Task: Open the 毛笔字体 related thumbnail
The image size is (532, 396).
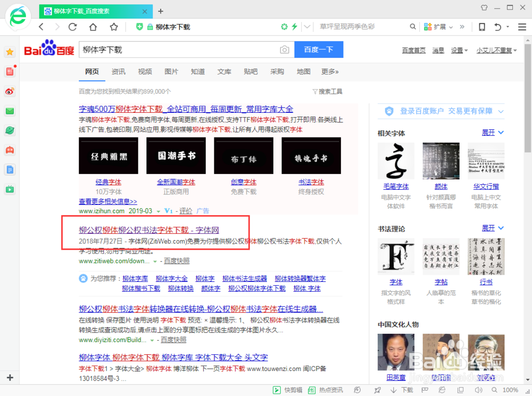Action: coord(396,161)
